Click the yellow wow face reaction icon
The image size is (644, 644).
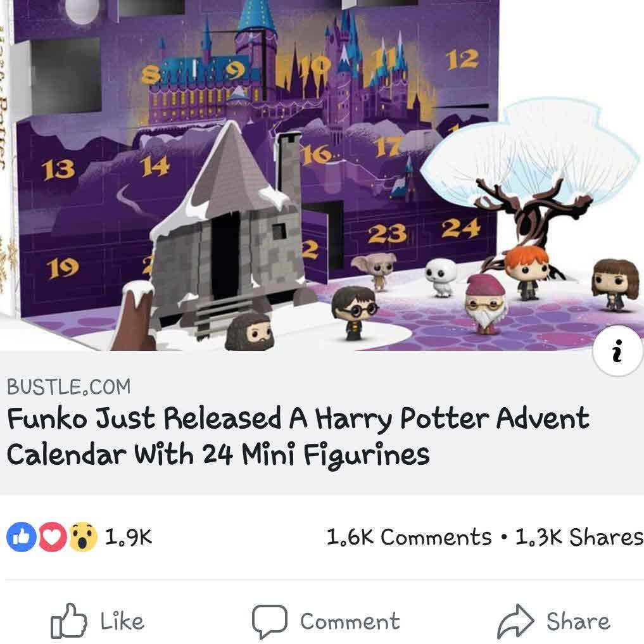coord(83,537)
